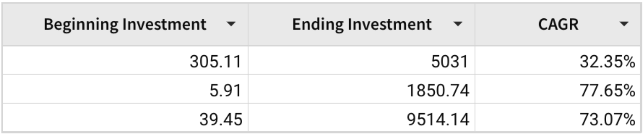The width and height of the screenshot is (644, 135).
Task: Select the Ending Investment header label
Action: (x=362, y=25)
